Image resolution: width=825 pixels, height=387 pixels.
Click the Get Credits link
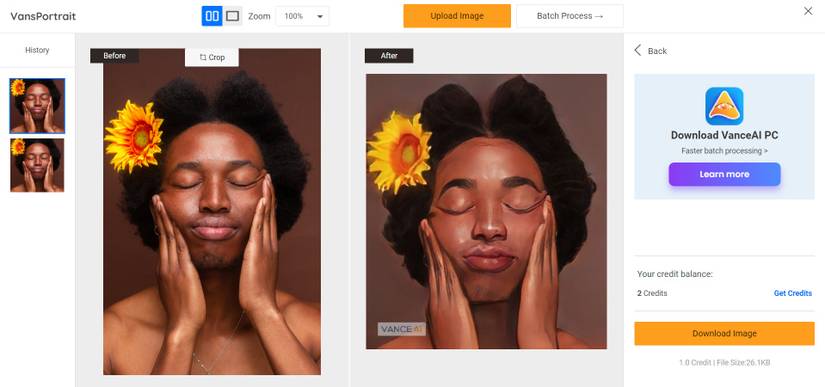point(792,293)
